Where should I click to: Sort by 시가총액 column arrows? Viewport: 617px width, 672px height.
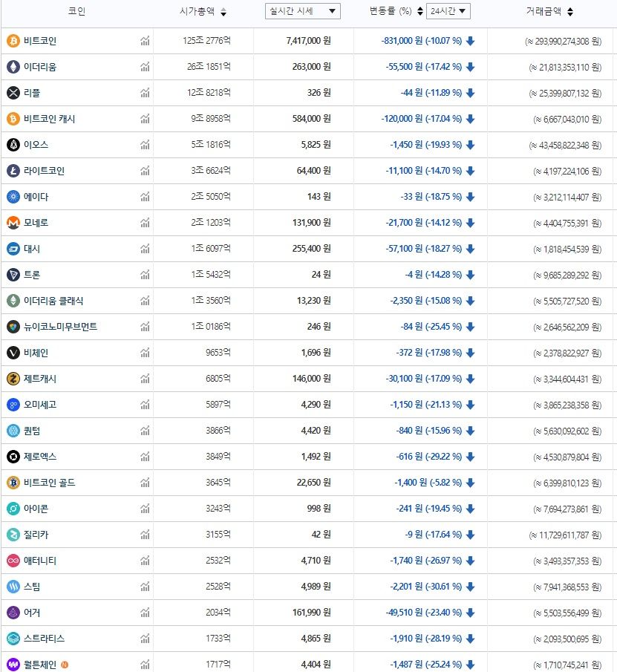(x=223, y=12)
